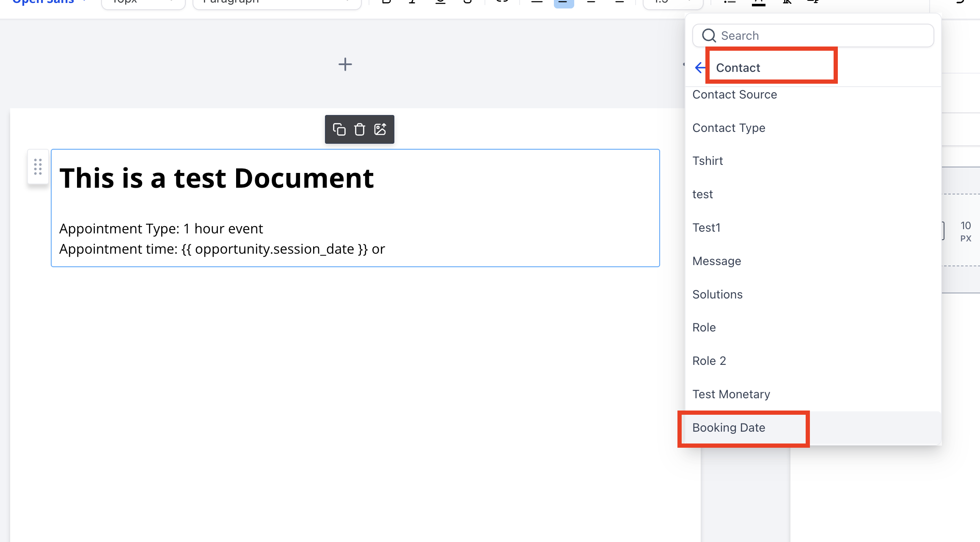Choose the Role 2 field
Screen dimensions: 980x542
point(709,361)
